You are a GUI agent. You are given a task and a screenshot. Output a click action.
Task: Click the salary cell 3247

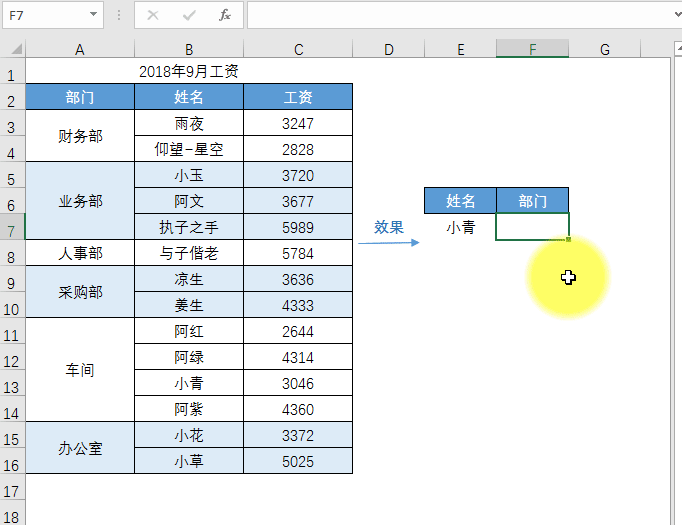click(298, 123)
